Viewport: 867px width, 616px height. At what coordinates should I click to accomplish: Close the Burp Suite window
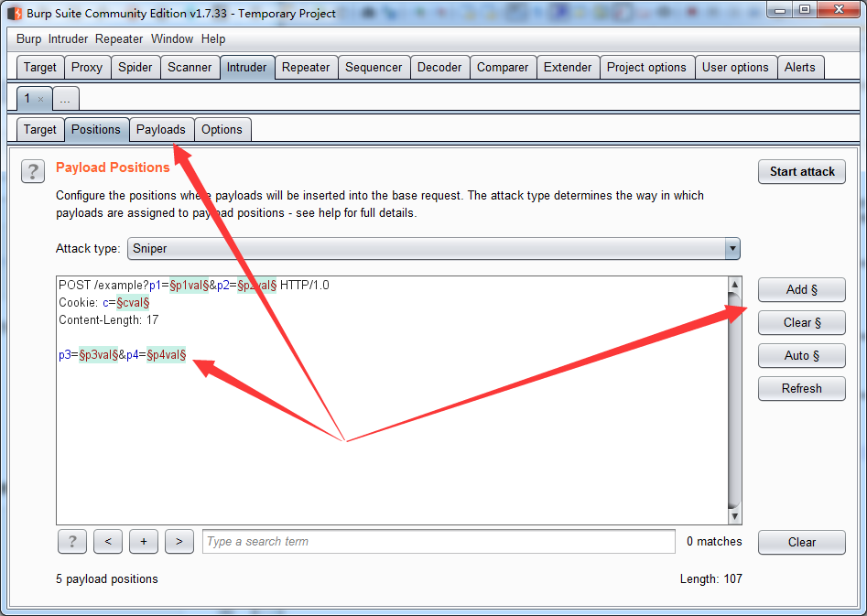(x=839, y=10)
